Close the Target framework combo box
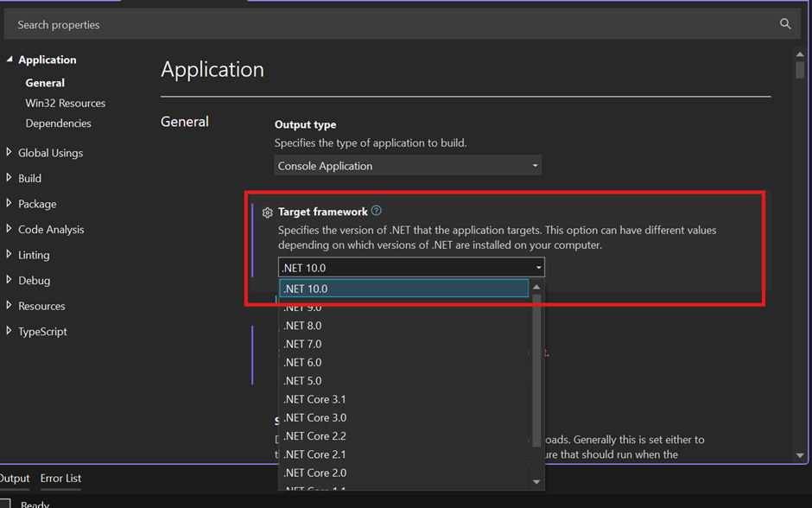 [x=538, y=268]
